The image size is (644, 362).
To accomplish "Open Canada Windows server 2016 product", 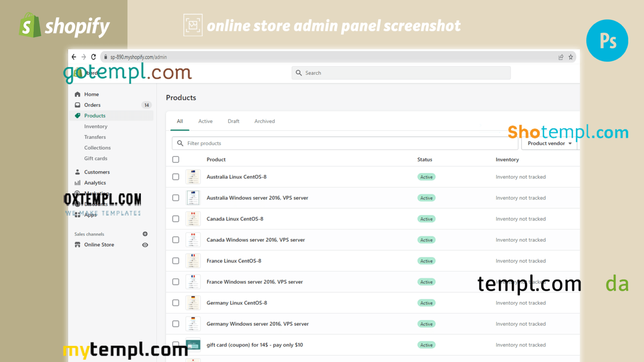I will (256, 240).
